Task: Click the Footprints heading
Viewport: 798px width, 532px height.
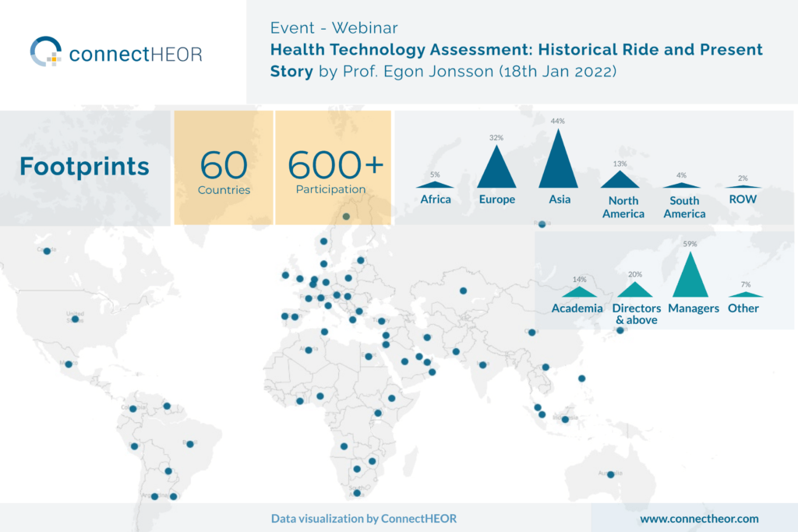Action: 84,167
